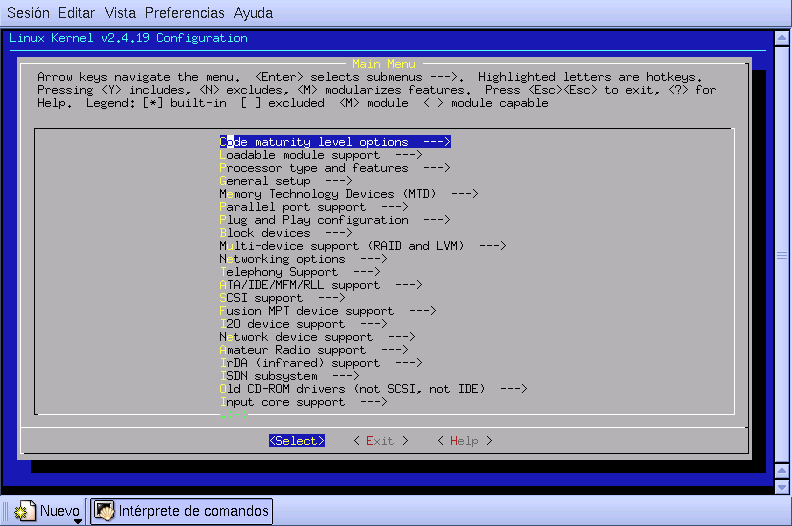Open Multi-device support (RAID and LVM)

(363, 246)
